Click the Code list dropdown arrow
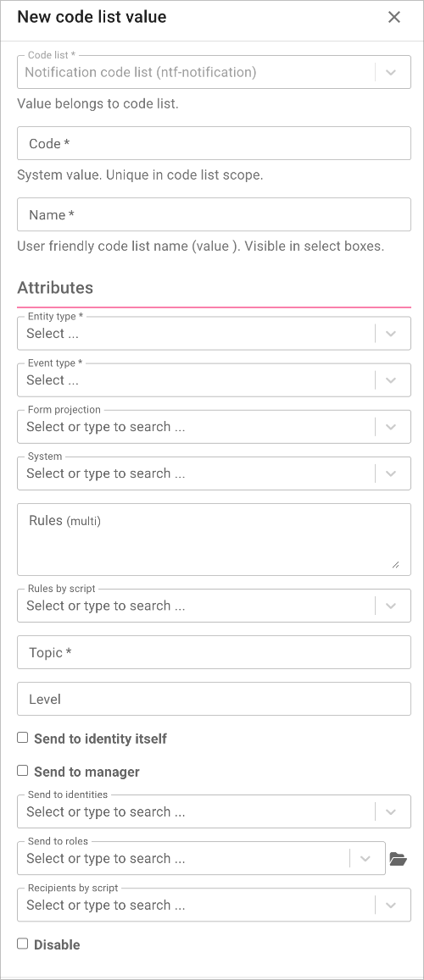Screen dimensions: 424x980 coord(391,73)
